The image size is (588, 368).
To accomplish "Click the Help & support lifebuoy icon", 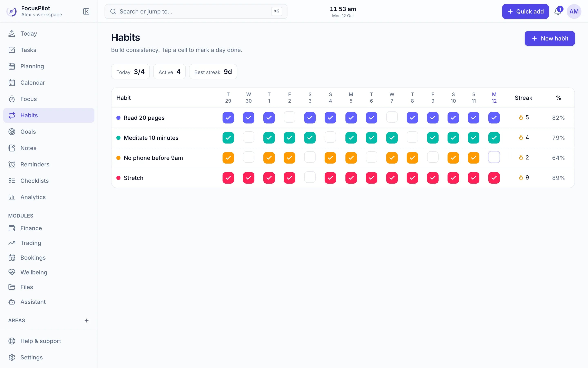I will tap(12, 341).
